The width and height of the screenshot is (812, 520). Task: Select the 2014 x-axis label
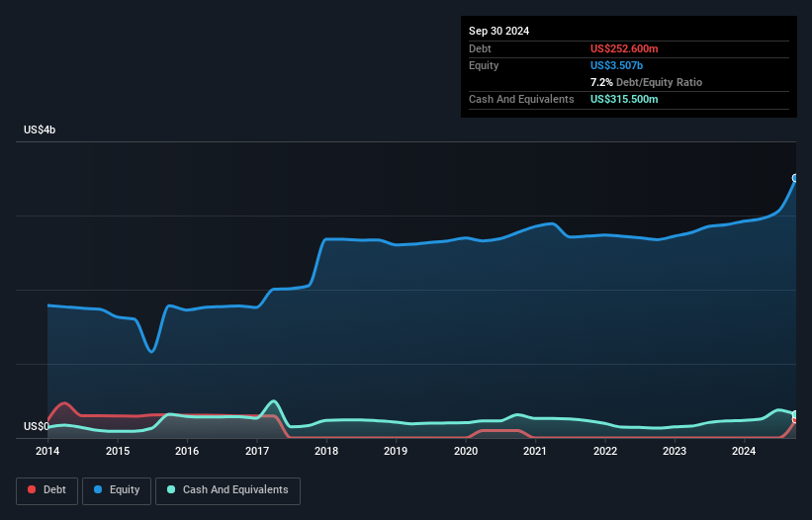click(x=47, y=451)
